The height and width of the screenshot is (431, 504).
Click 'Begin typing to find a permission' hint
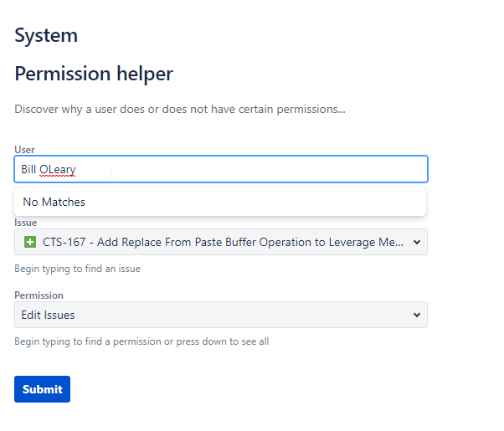(141, 341)
